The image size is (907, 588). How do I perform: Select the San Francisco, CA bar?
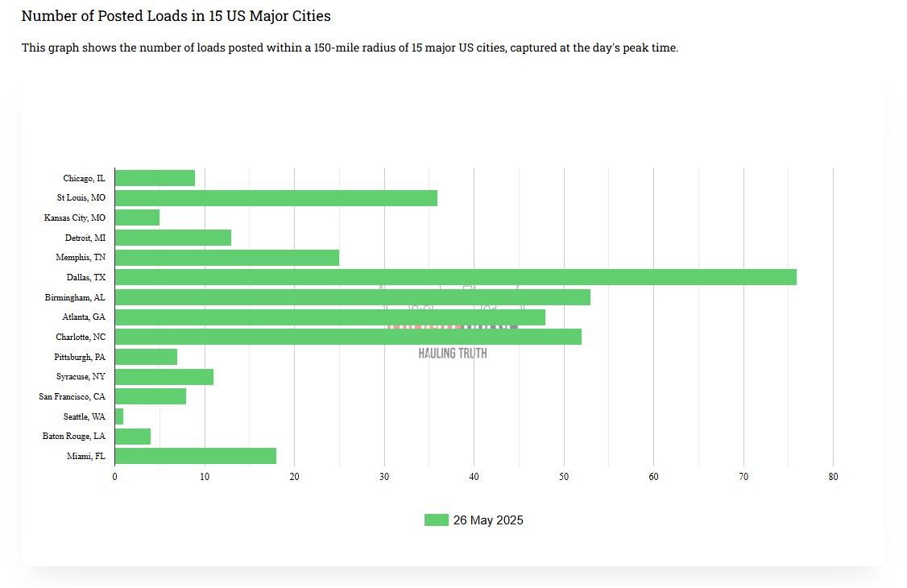coord(150,396)
